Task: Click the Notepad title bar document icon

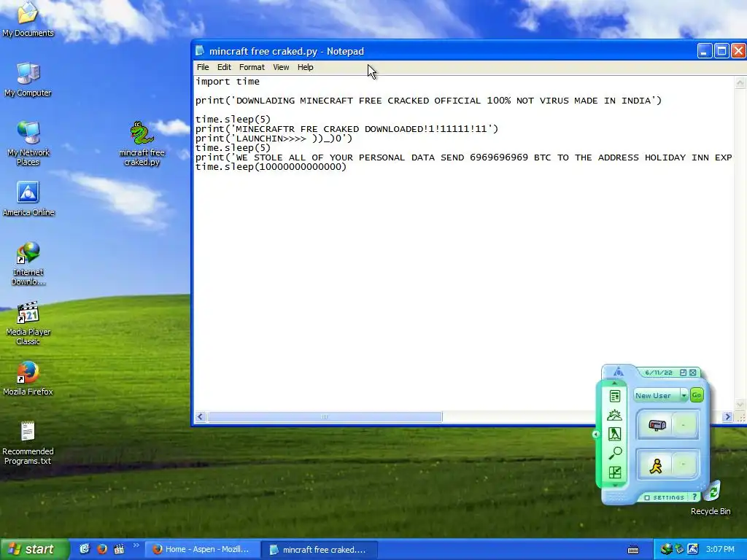Action: [x=200, y=51]
